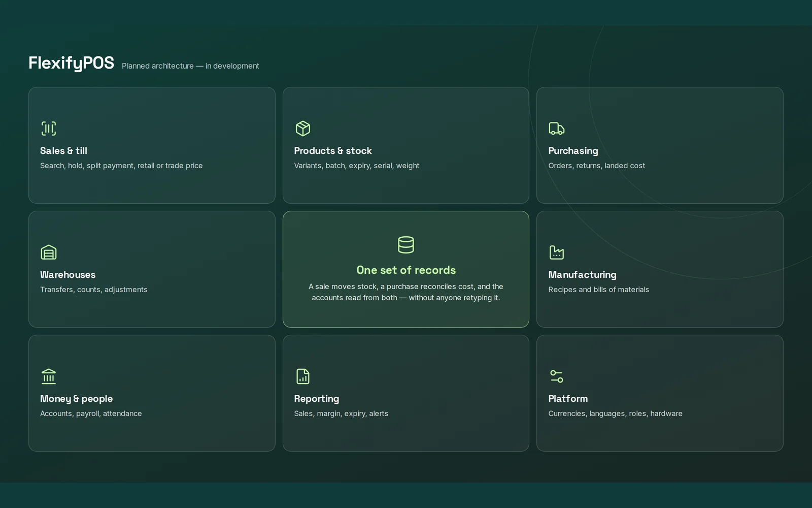The width and height of the screenshot is (812, 508).
Task: Click the FlexifyPOS logo title
Action: tap(72, 63)
